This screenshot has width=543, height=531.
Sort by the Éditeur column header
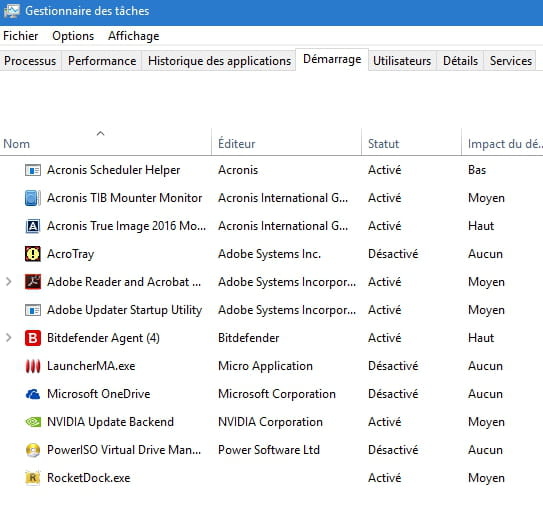[x=286, y=142]
